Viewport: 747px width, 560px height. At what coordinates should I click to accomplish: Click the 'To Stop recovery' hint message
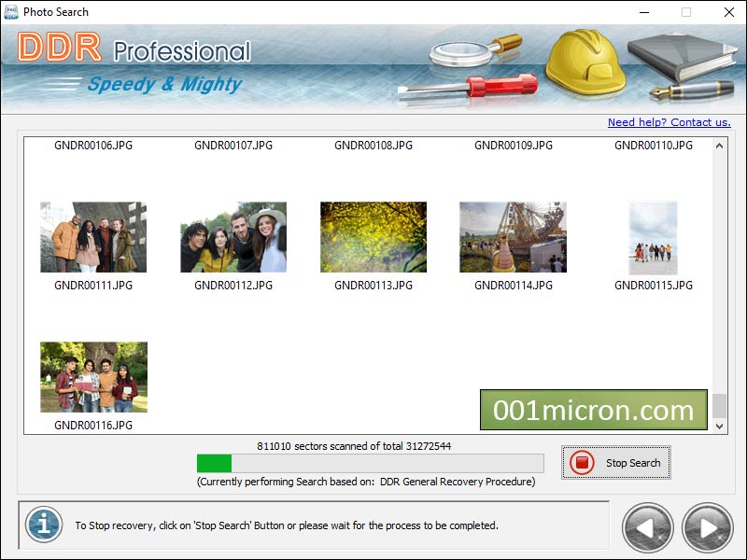(x=287, y=525)
